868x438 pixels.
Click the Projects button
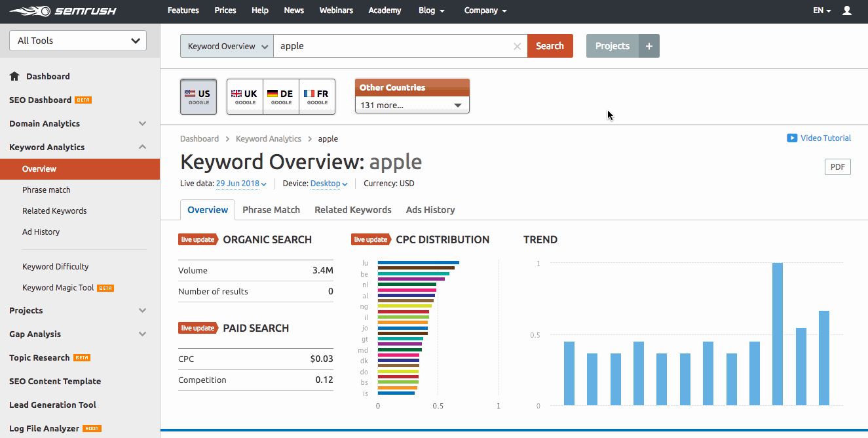(613, 46)
